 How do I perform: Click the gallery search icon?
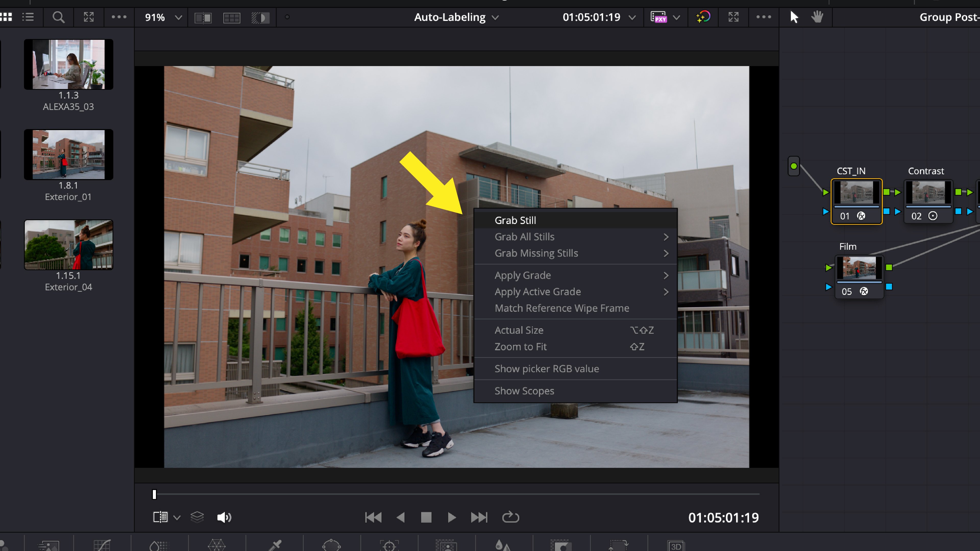click(58, 17)
